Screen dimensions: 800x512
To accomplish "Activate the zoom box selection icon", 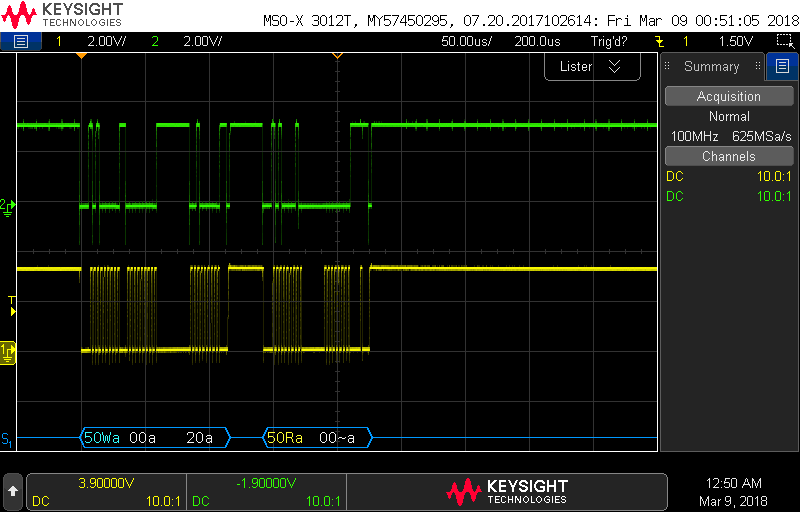I will click(x=784, y=41).
